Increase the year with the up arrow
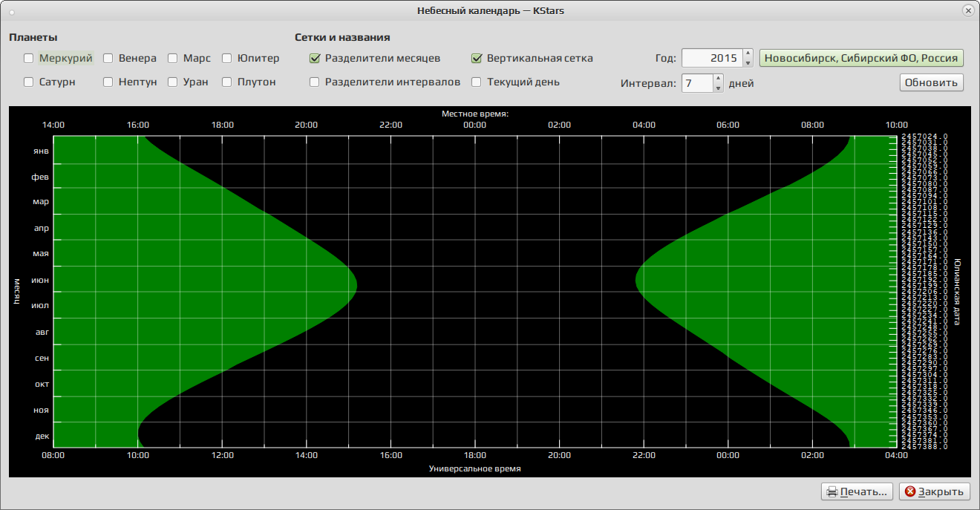980x510 pixels. point(748,53)
